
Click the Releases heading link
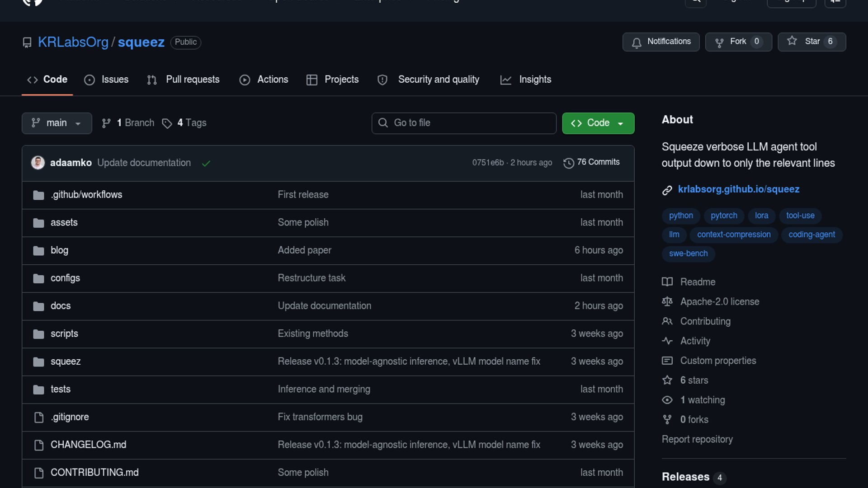point(685,477)
